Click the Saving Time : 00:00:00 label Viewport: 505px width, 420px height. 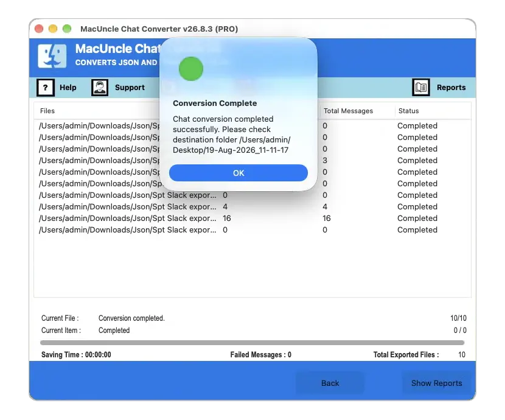(x=76, y=355)
